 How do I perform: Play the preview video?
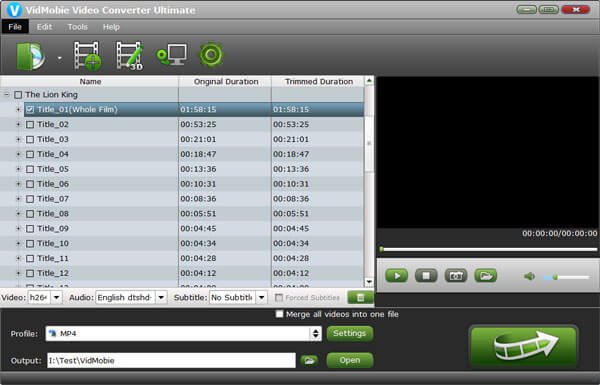click(x=396, y=276)
